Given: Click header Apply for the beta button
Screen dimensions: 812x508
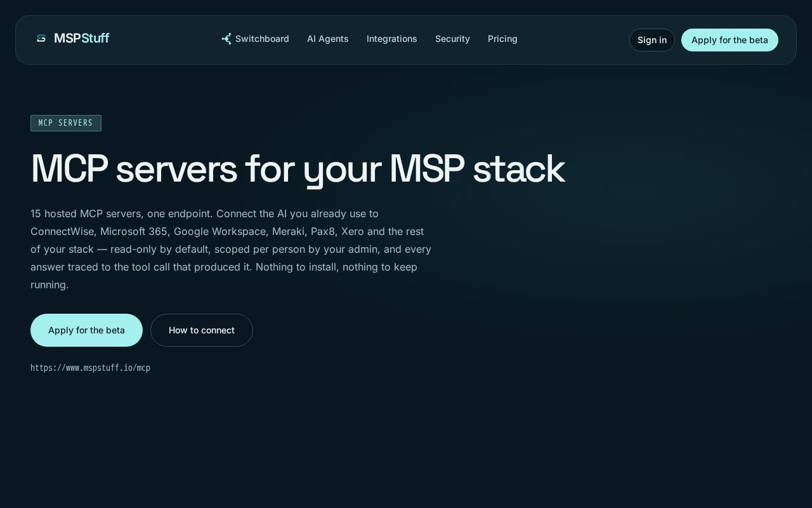Looking at the screenshot, I should click(730, 40).
